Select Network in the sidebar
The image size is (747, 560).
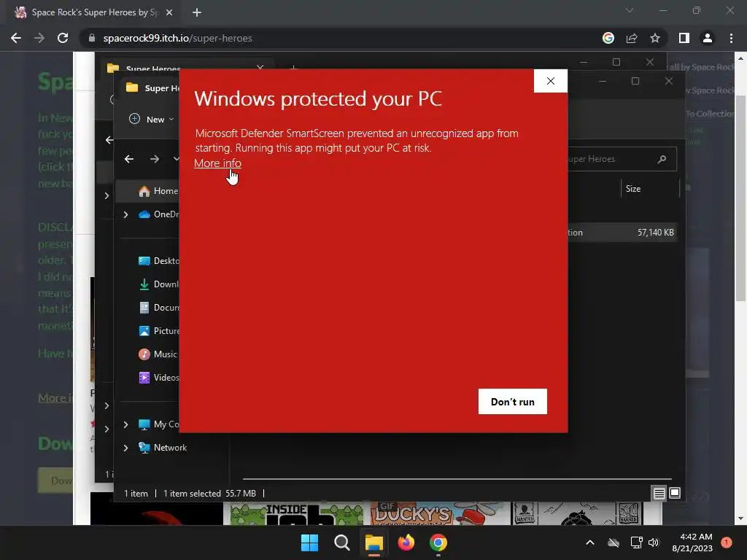[163, 448]
